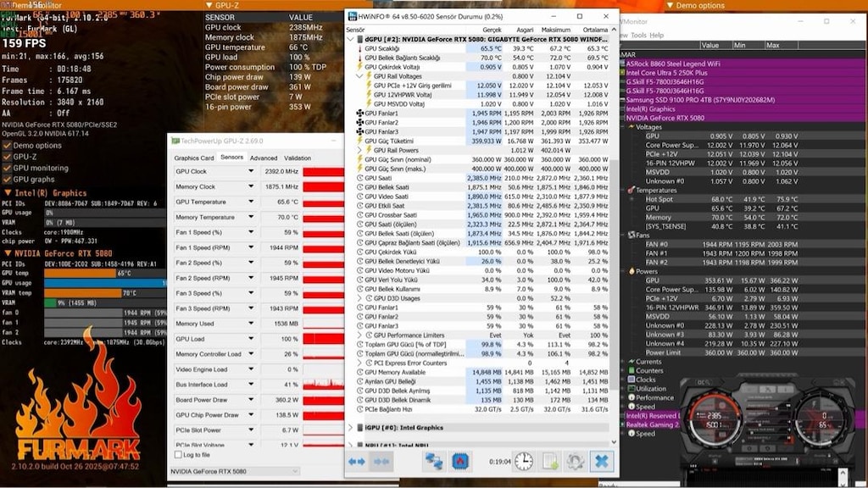Viewport: 868px width, 488px height.
Task: Click HWMonitor ASRock B860 motherboard icon
Action: click(622, 64)
